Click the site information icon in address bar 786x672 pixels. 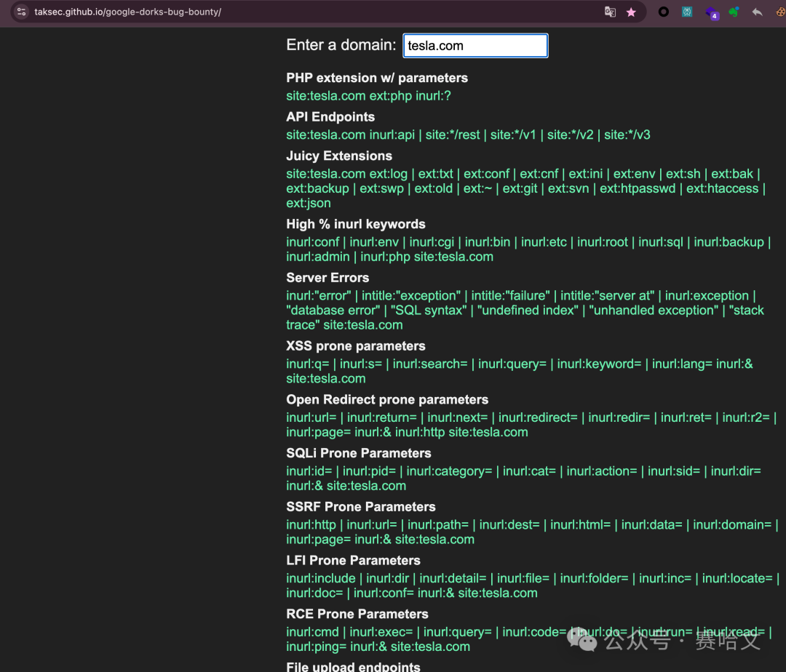(21, 12)
